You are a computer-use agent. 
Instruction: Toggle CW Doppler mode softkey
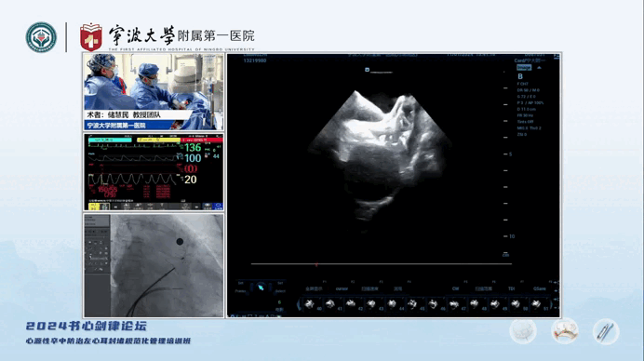click(x=455, y=288)
